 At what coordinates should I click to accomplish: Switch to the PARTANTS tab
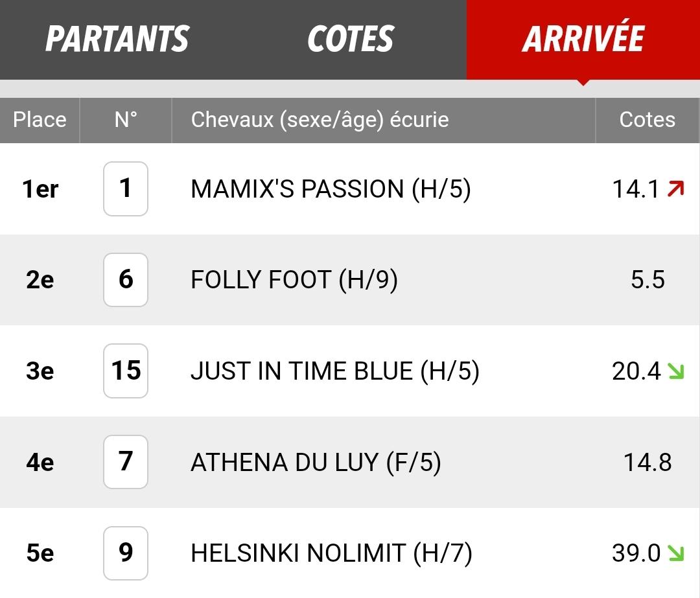tap(117, 40)
